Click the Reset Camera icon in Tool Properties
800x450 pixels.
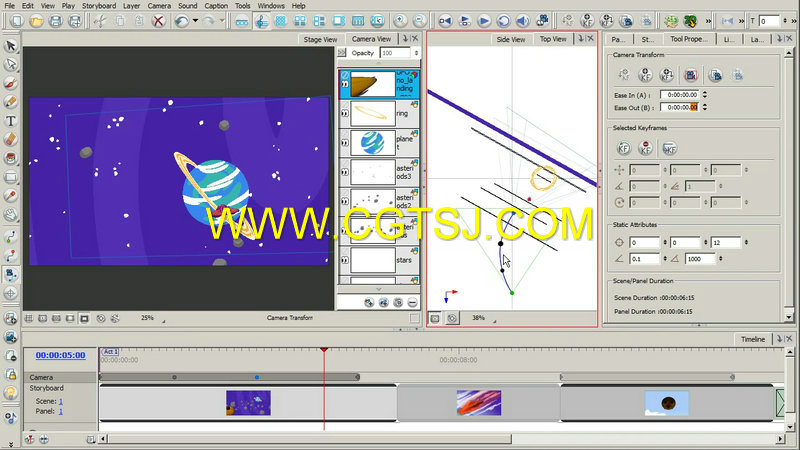tap(691, 76)
